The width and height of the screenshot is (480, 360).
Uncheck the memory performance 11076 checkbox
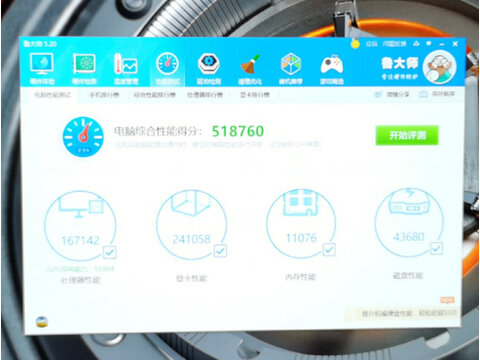[x=329, y=249]
